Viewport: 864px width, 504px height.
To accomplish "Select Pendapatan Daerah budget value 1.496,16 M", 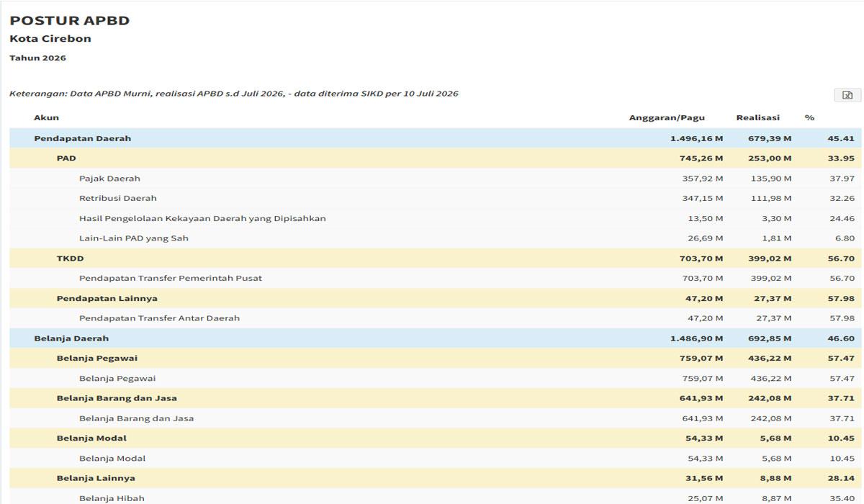I will [696, 138].
